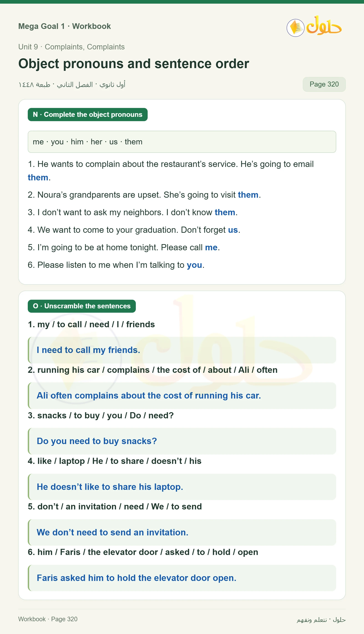Click the Mega Goal 1 Workbook header
Screen dimensions: 364x634
(65, 26)
